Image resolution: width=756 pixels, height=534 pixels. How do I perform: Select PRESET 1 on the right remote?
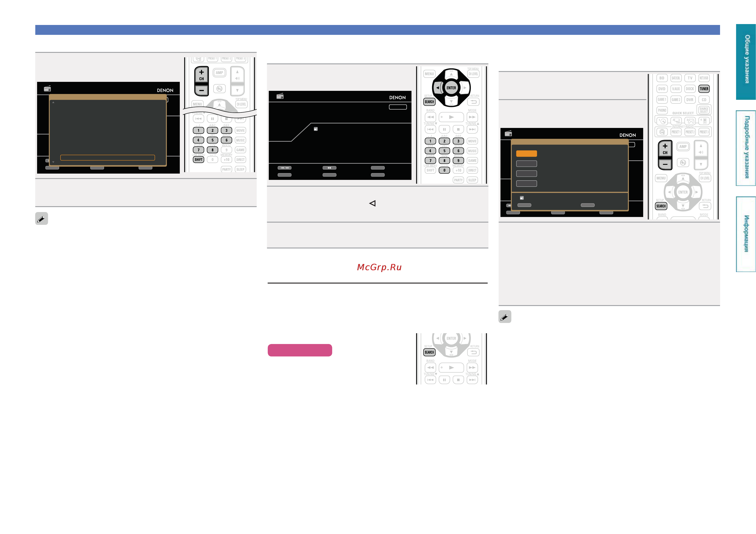pos(676,132)
